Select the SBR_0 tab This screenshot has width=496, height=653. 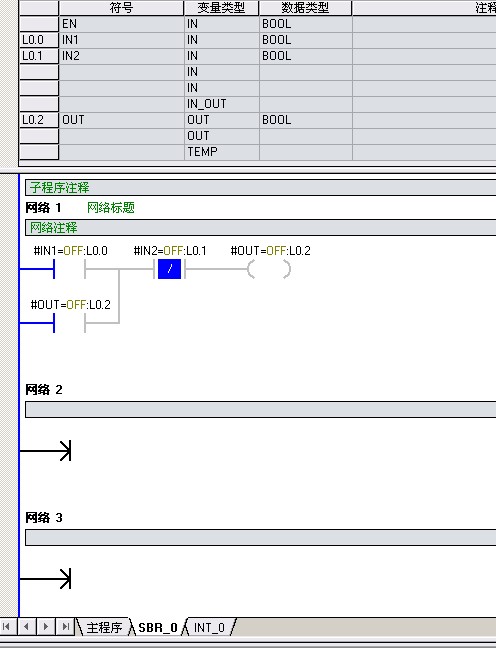click(157, 627)
